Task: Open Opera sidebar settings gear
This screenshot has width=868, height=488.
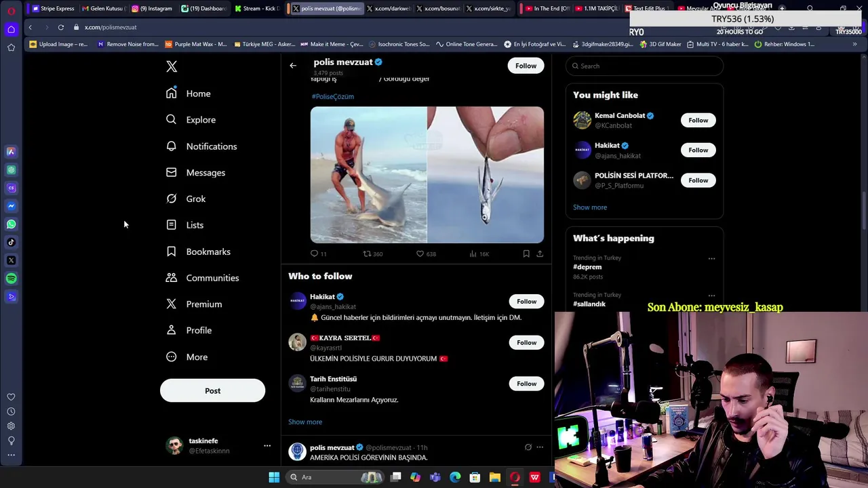Action: 11,426
